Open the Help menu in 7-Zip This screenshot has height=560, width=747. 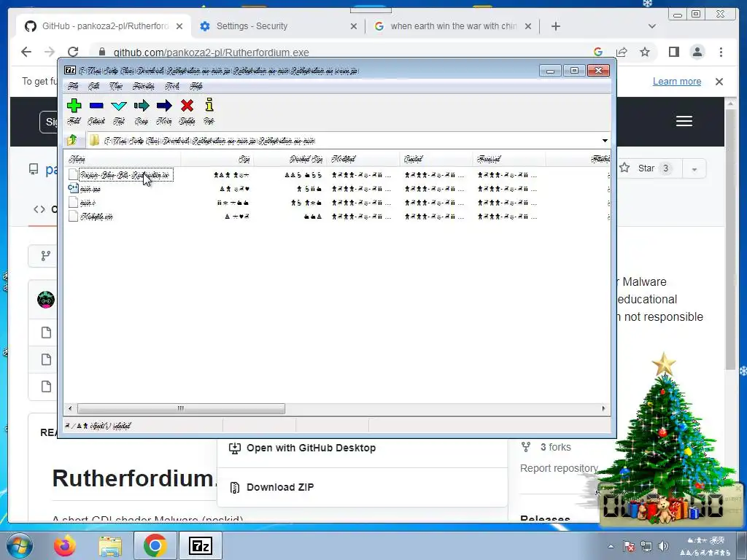point(196,86)
